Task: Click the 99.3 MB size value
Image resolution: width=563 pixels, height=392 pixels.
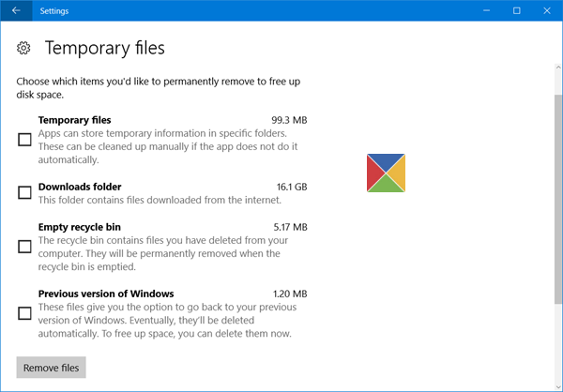Action: 287,120
